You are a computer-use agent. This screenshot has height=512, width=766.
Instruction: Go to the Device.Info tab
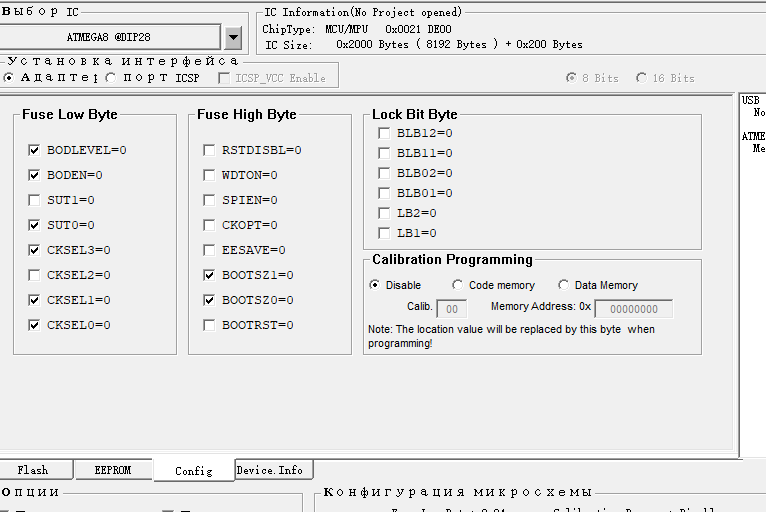[x=274, y=470]
